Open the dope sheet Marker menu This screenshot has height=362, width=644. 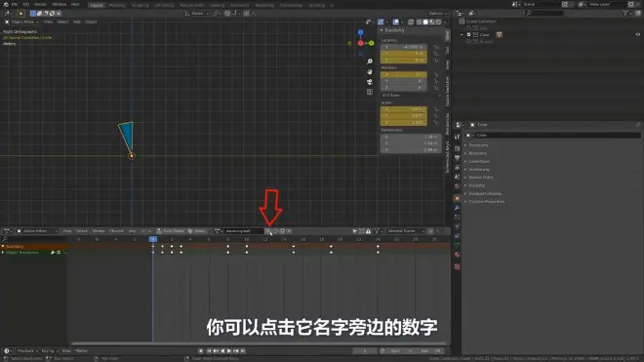(x=99, y=231)
